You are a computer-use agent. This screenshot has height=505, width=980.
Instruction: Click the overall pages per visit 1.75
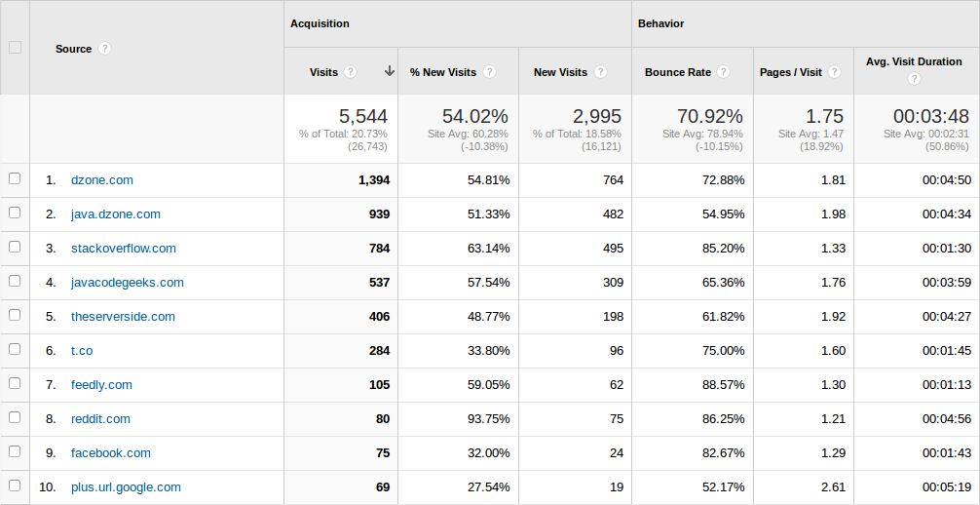[x=825, y=116]
